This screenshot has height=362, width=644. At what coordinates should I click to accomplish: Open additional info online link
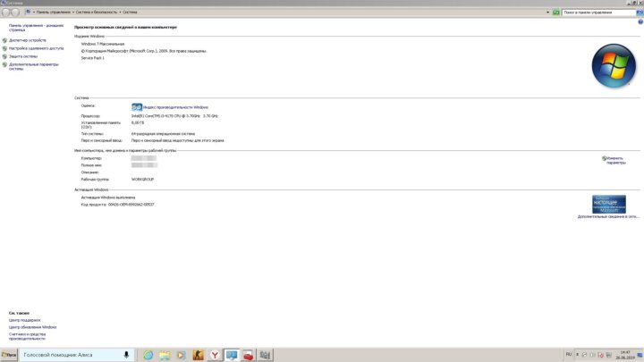click(608, 216)
